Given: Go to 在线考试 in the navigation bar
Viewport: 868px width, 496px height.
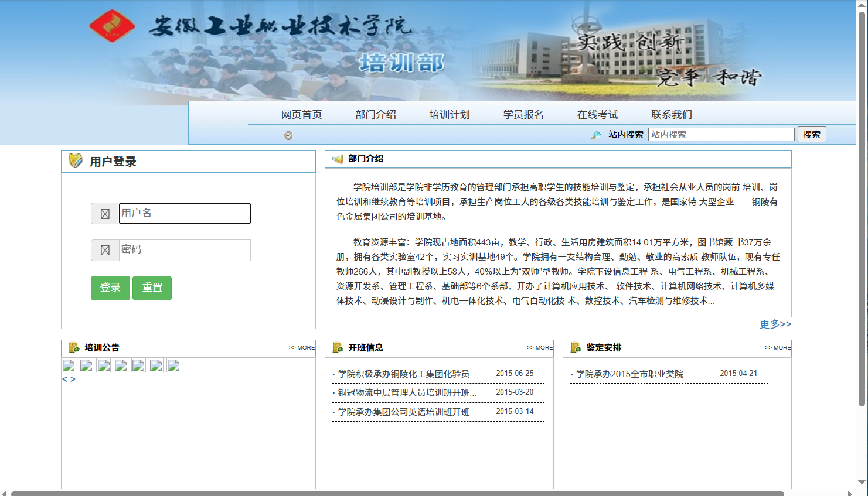Looking at the screenshot, I should coord(597,114).
